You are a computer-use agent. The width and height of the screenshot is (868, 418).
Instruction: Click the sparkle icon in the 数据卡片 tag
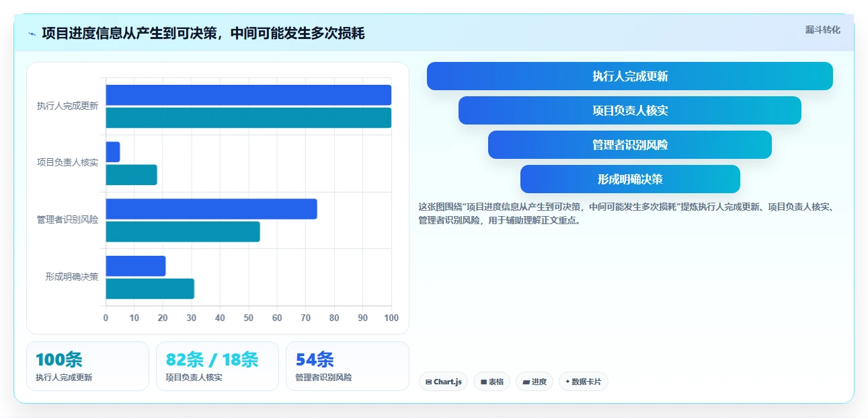567,382
